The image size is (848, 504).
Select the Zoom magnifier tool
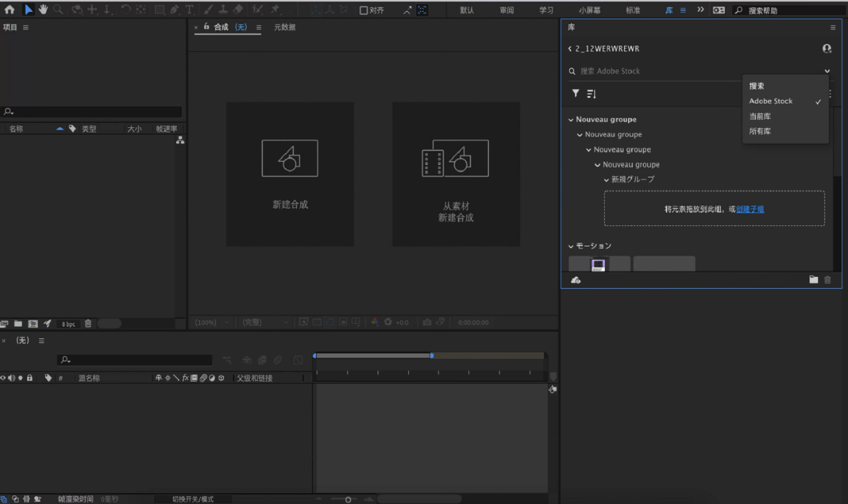tap(58, 10)
